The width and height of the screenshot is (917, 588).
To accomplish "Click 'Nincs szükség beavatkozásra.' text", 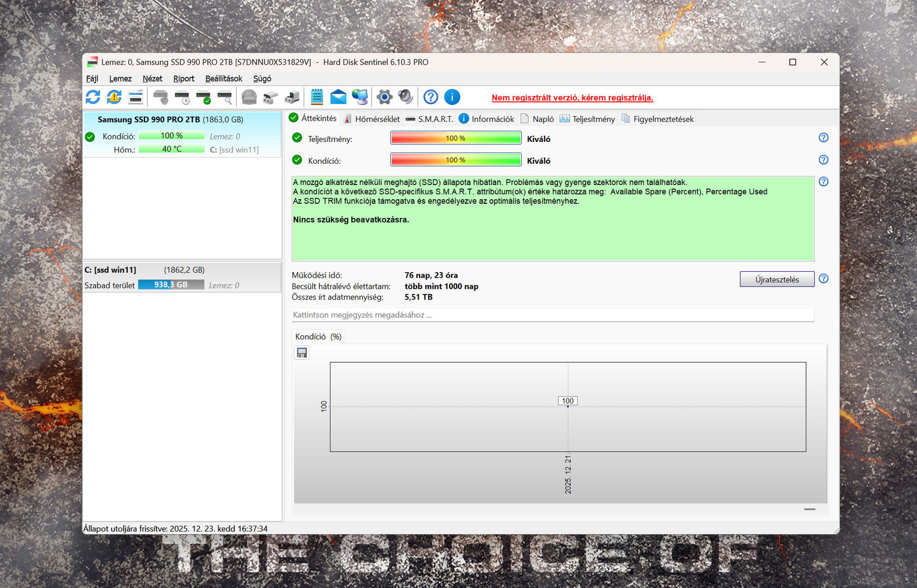I will 351,219.
